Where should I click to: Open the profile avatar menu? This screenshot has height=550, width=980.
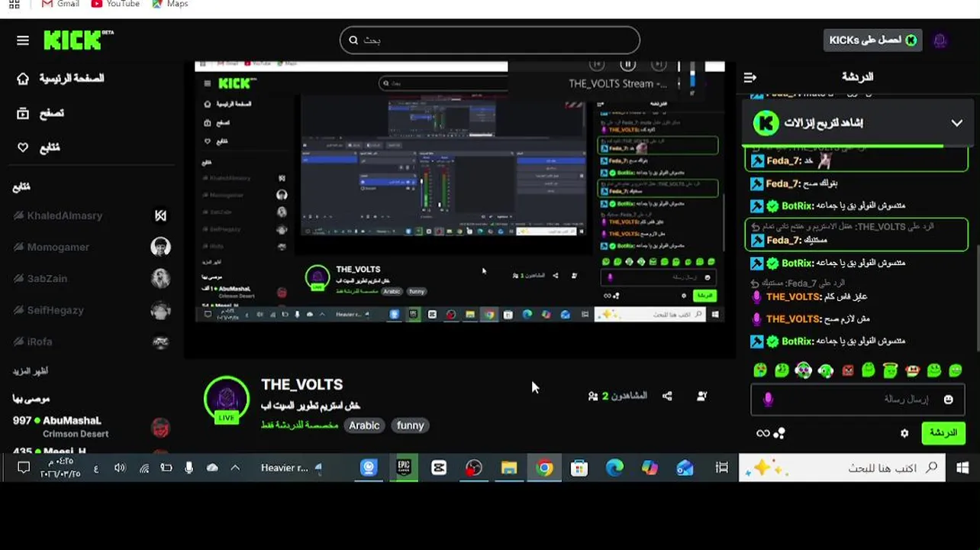pyautogui.click(x=940, y=40)
